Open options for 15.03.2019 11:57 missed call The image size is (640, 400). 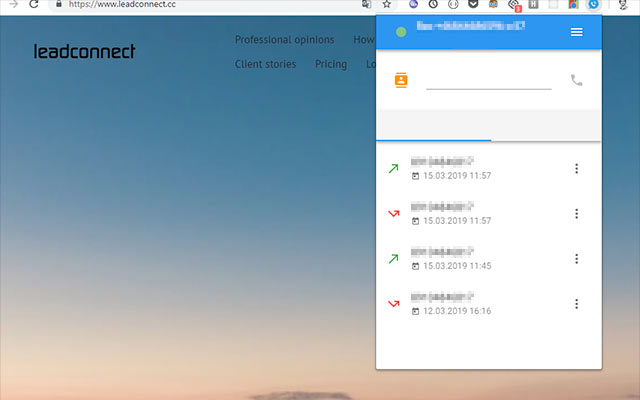pos(576,213)
